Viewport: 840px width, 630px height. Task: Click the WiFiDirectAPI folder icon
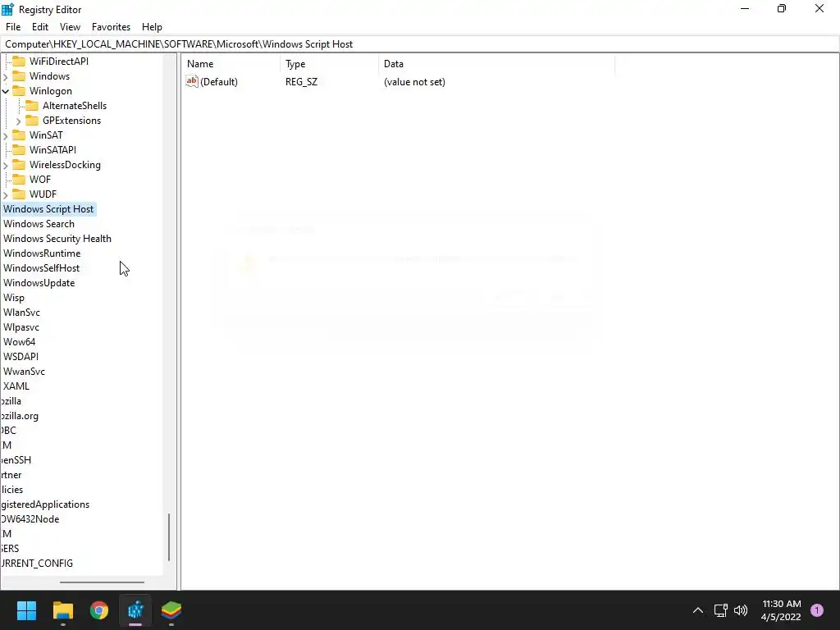(x=19, y=61)
